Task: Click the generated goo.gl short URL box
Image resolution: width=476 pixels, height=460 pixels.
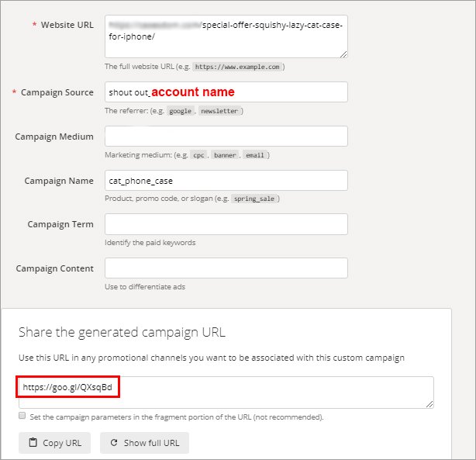Action: tap(226, 392)
